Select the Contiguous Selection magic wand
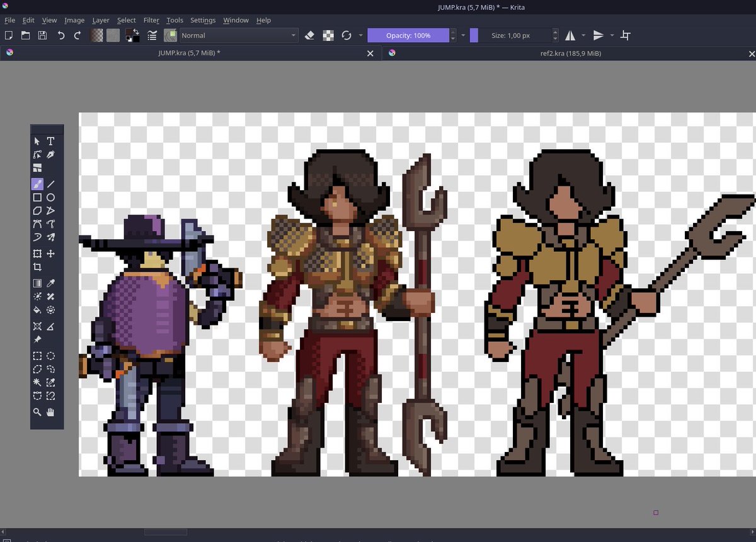This screenshot has width=756, height=542. [37, 383]
